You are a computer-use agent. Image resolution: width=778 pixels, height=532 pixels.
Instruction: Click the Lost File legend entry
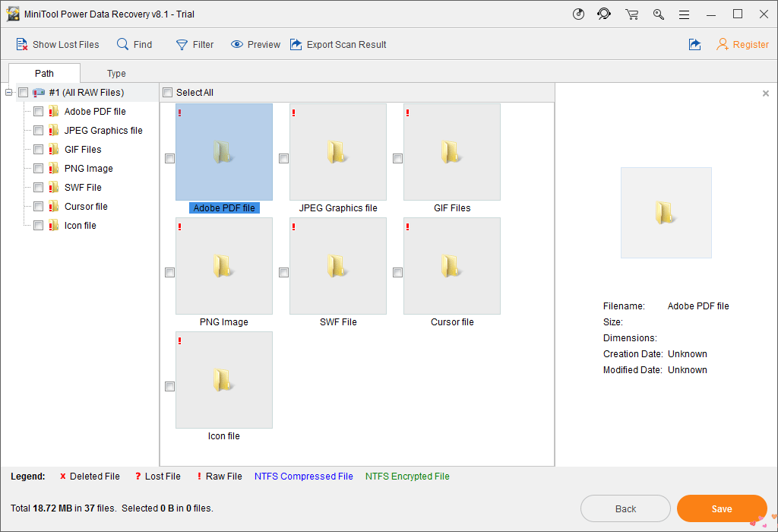click(x=158, y=476)
